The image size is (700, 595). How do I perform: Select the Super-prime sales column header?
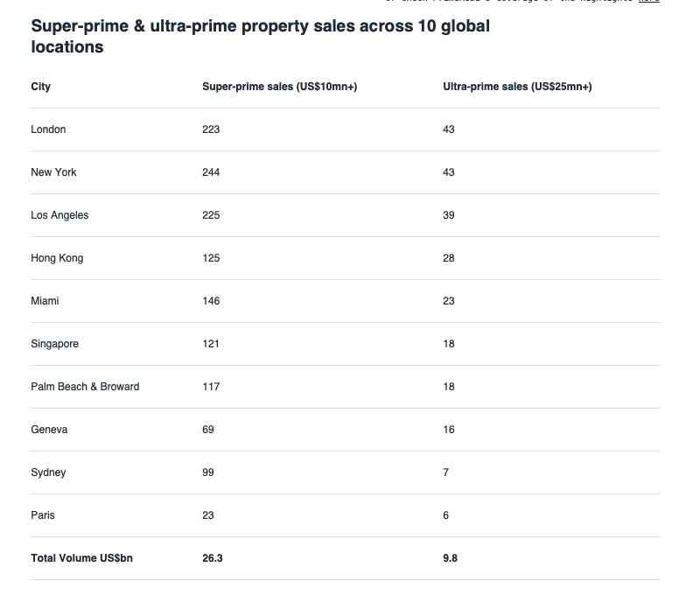coord(279,87)
